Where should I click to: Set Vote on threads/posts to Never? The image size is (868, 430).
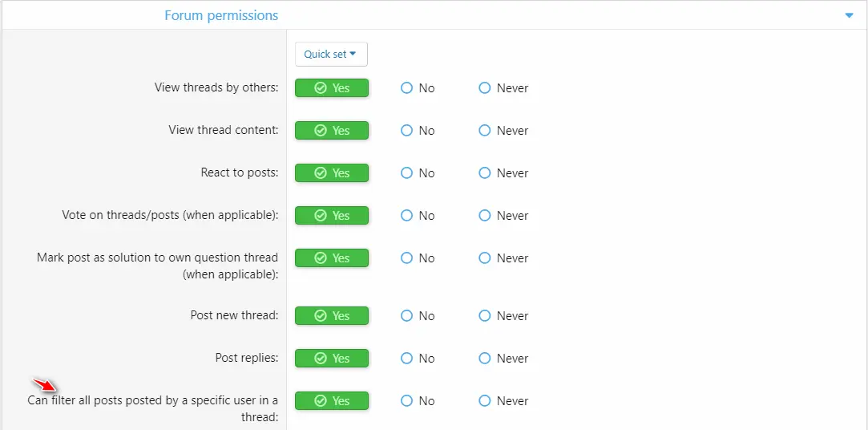[x=504, y=216]
